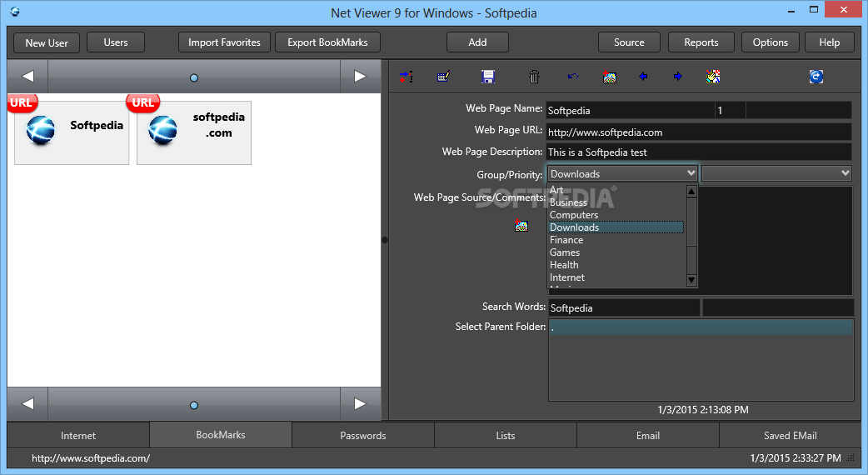Choose Health from the group list
Screen dimensions: 868x475
tap(616, 265)
